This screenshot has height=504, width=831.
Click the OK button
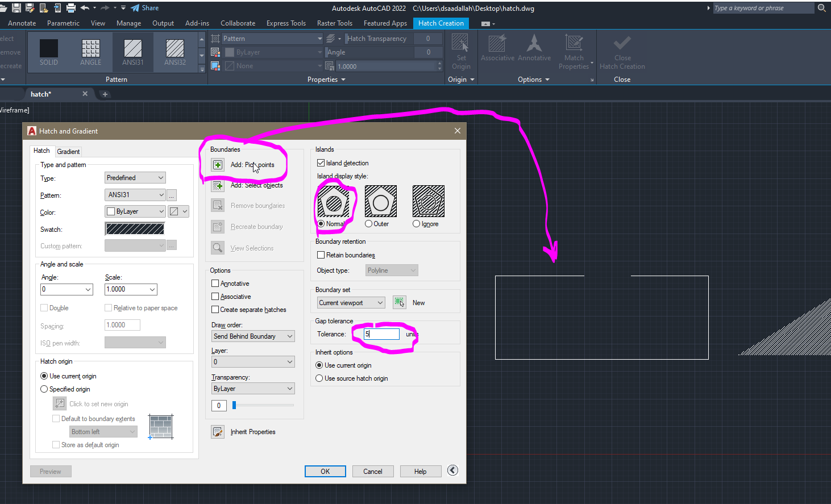point(325,470)
